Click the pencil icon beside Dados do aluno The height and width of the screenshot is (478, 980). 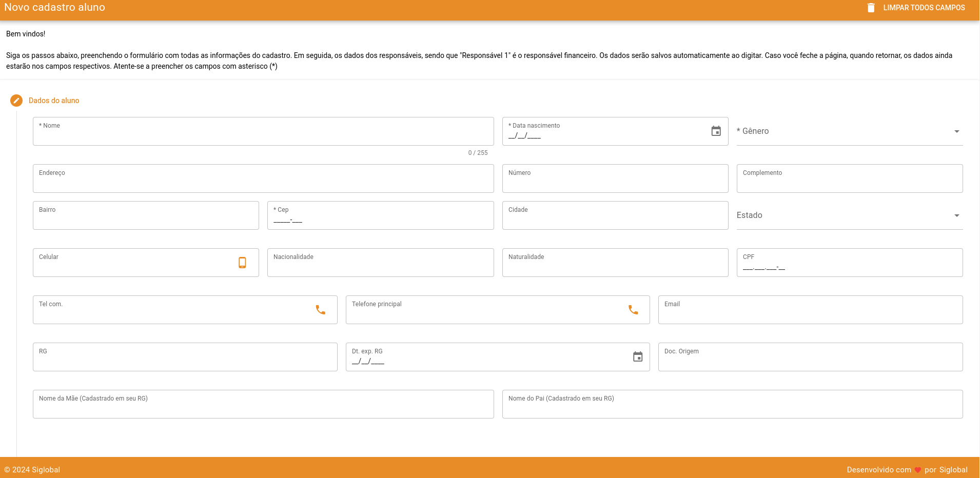coord(16,101)
